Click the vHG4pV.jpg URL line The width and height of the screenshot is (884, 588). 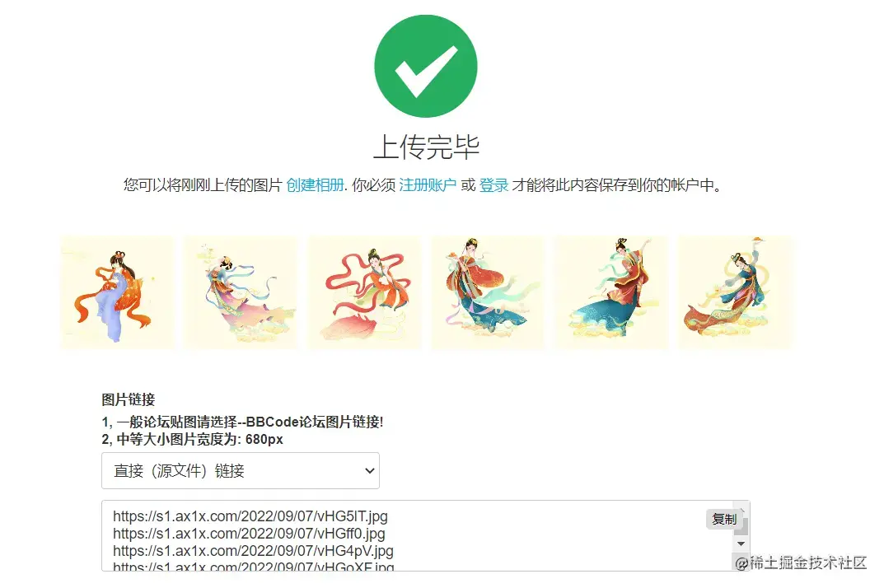point(253,551)
